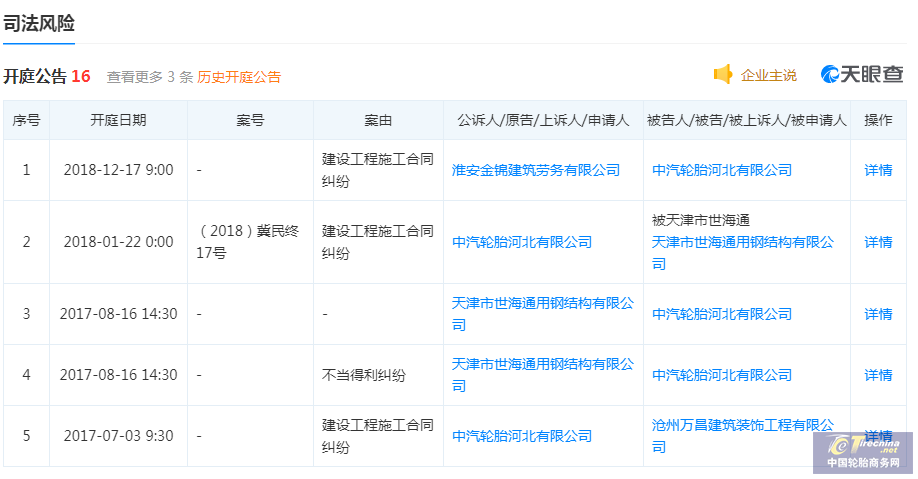Image resolution: width=918 pixels, height=479 pixels.
Task: Open row 2 plaintiff 中汽轮胎河北有限公司
Action: [x=522, y=242]
